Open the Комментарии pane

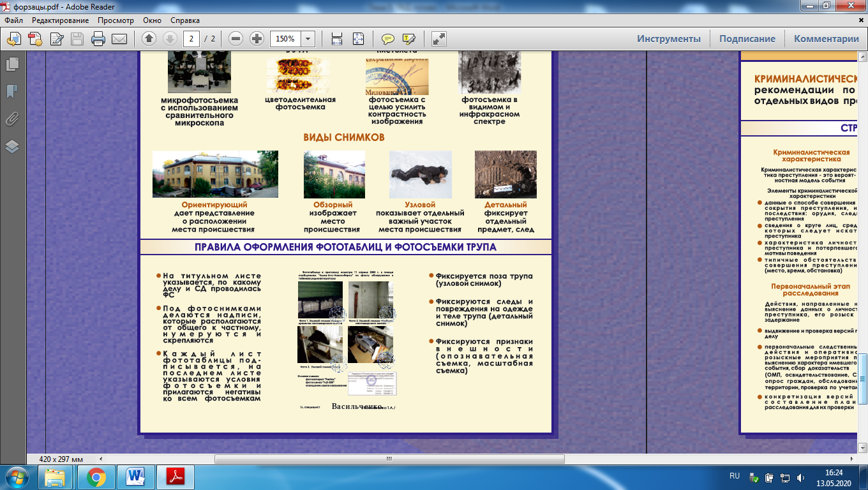click(827, 39)
